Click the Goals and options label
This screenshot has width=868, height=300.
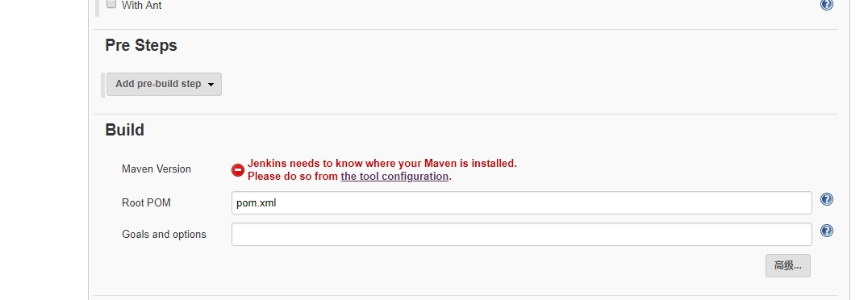pyautogui.click(x=164, y=234)
